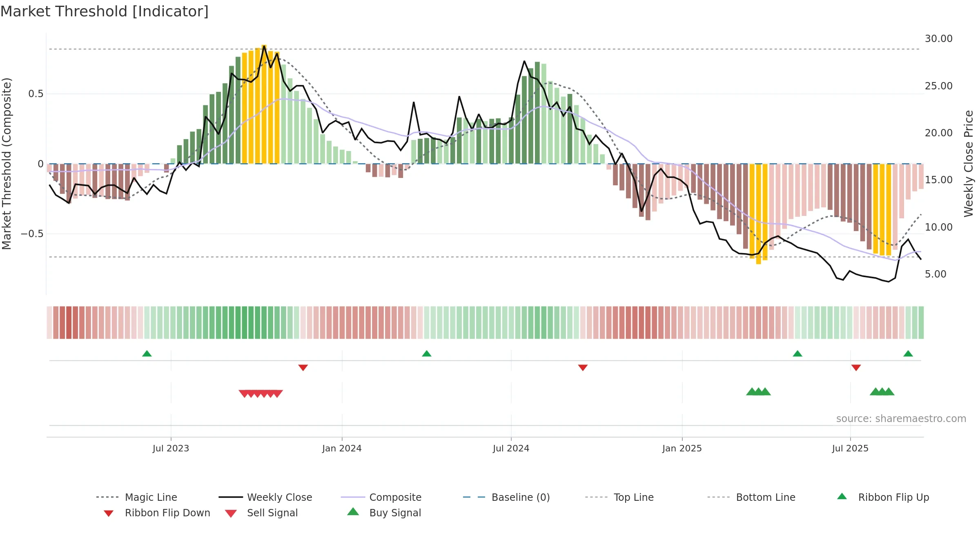Toggle the Sell Signal legend entry

tap(261, 513)
